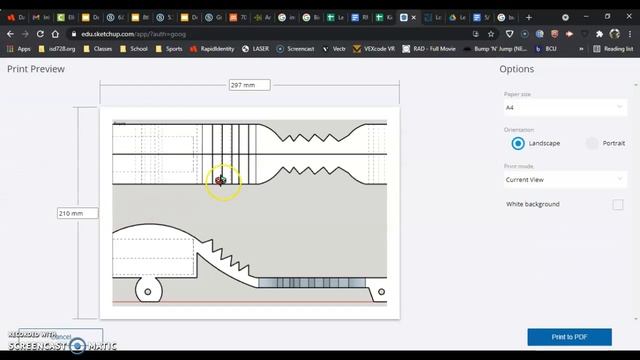Click the install app icon in address bar

pyautogui.click(x=476, y=34)
